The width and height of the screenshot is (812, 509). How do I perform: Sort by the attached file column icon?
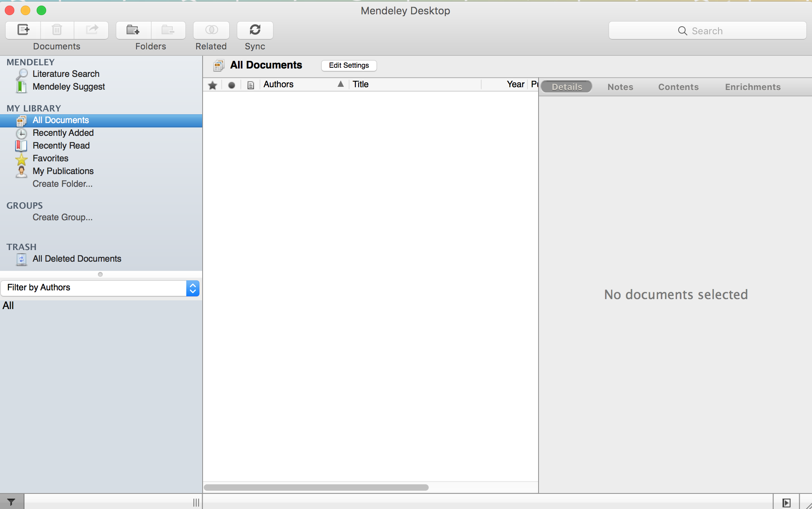click(x=250, y=85)
